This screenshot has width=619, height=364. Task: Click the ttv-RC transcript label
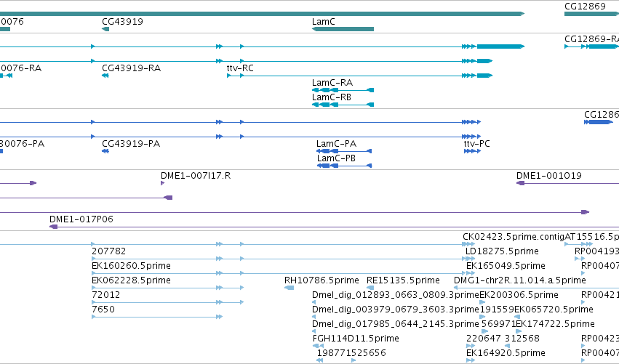240,68
